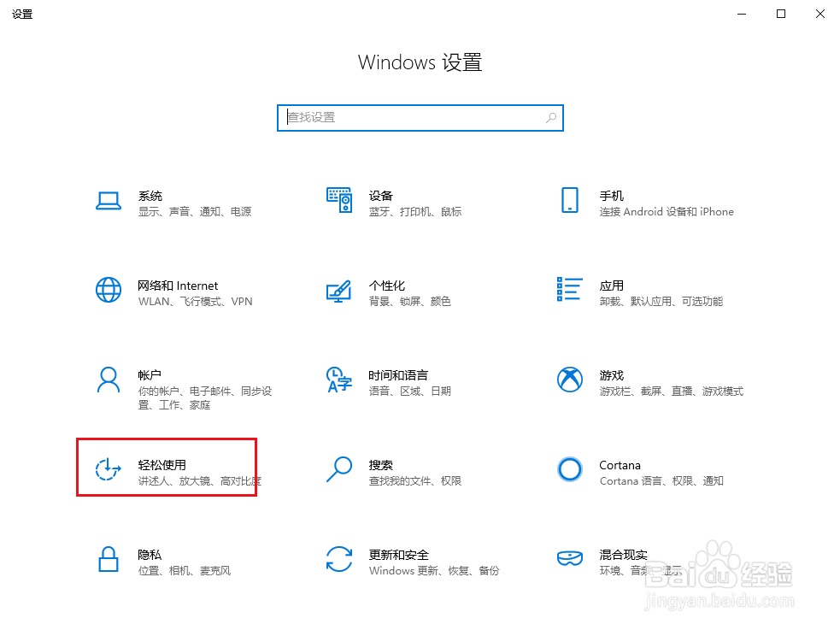Viewport: 840px width, 630px height.
Task: Open the 网络和 Internet globe icon
Action: 109,290
